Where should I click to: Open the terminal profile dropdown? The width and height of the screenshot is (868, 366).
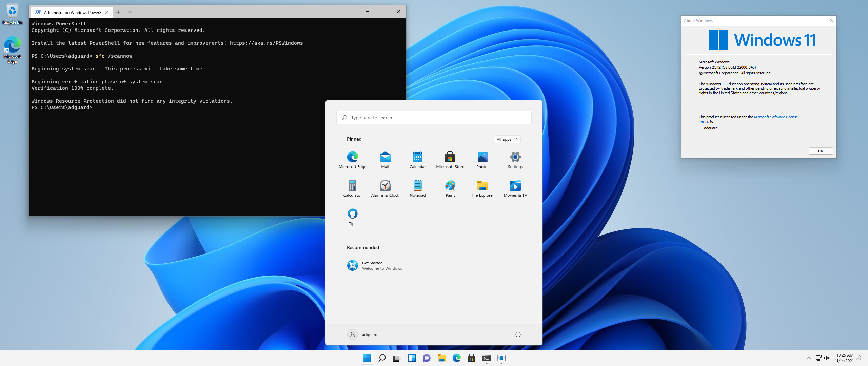130,12
